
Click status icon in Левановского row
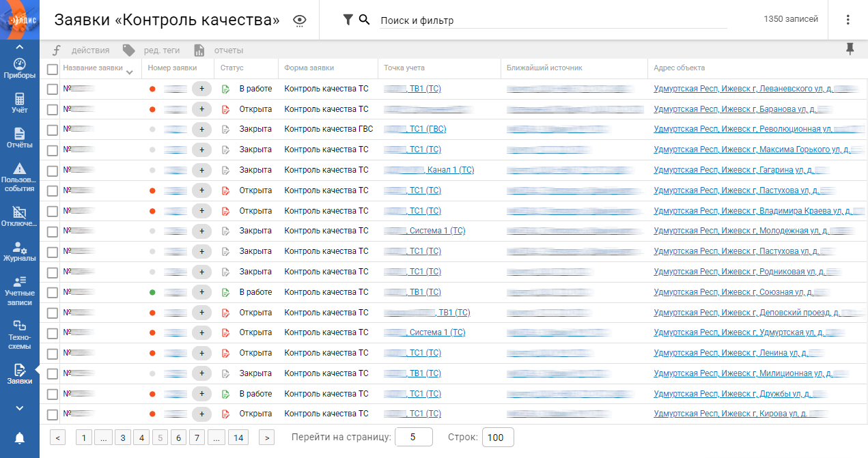click(226, 89)
